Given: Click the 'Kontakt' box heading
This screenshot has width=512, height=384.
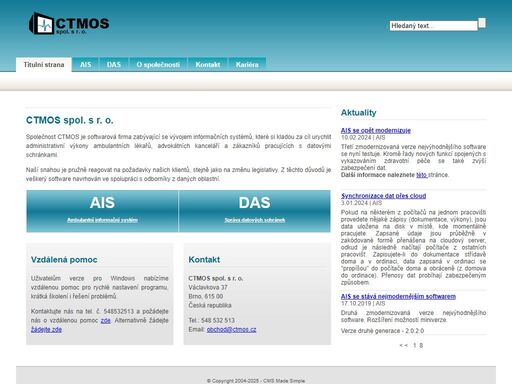Looking at the screenshot, I should tap(204, 260).
